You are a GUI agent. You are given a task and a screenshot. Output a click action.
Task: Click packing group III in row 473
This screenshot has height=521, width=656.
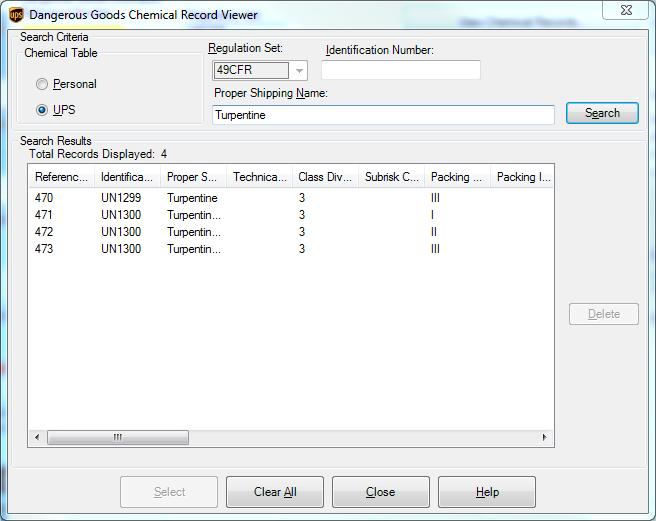pyautogui.click(x=435, y=249)
